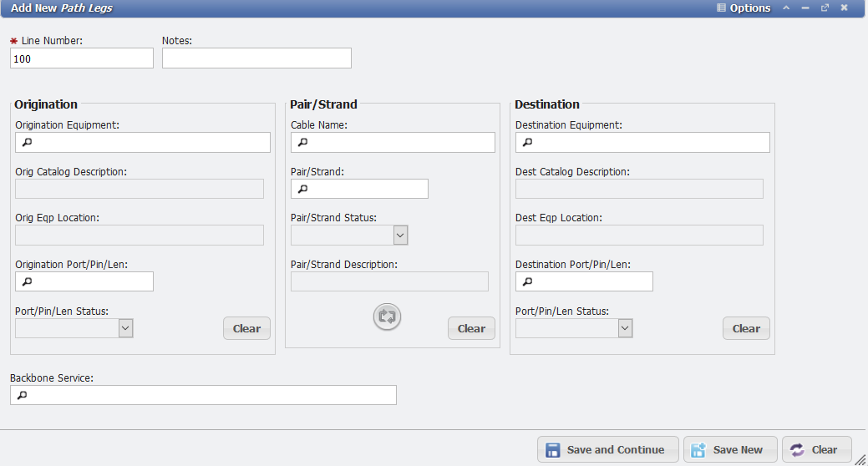Focus the Line Number input field

click(82, 58)
